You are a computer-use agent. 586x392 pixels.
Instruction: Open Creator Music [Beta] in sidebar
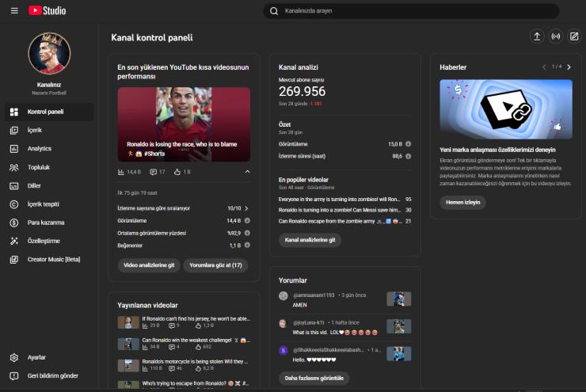click(x=49, y=259)
